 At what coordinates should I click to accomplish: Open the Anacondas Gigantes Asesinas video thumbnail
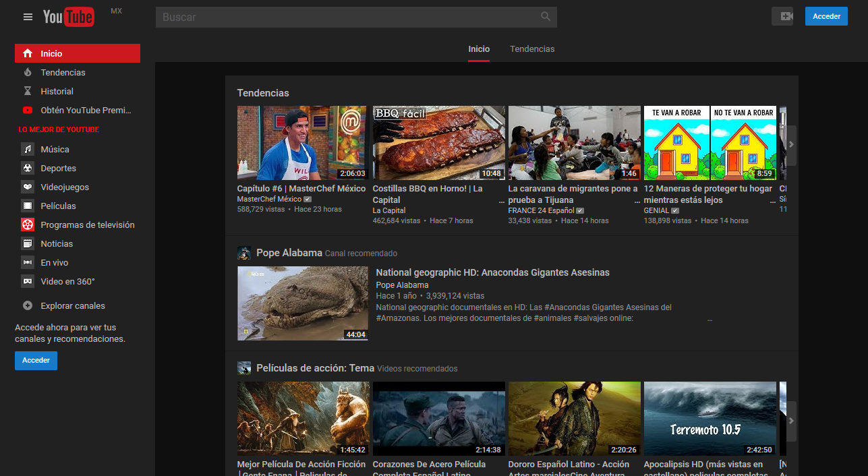point(301,303)
